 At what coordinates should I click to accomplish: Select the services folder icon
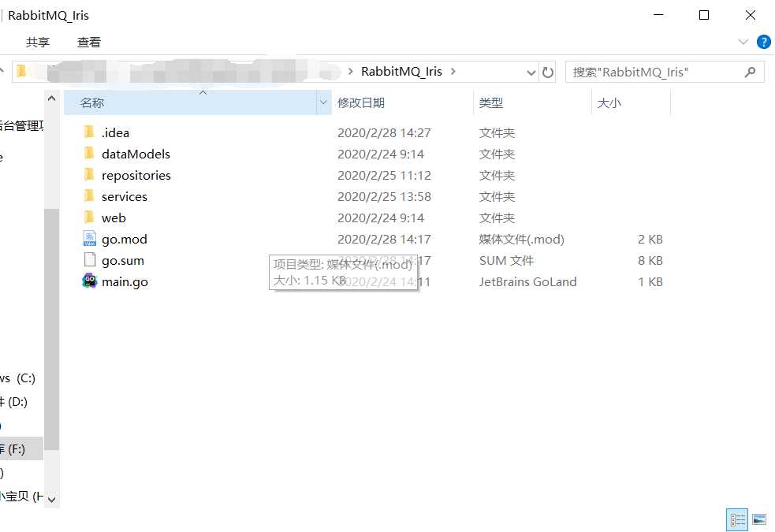[x=89, y=195]
